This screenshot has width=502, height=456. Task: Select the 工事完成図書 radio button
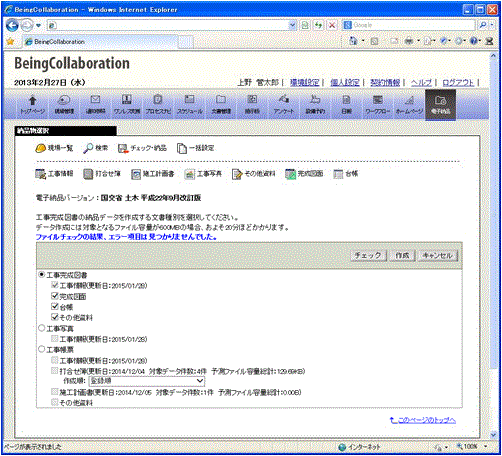tap(42, 275)
